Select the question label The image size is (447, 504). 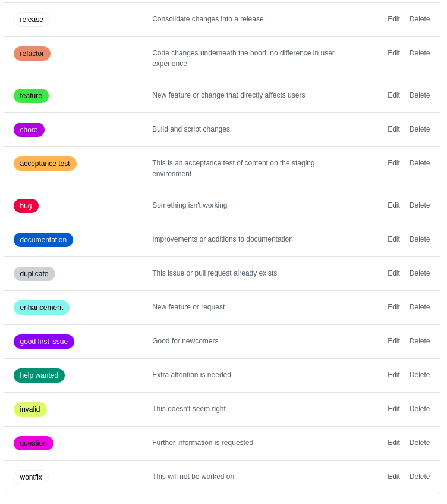[33, 443]
